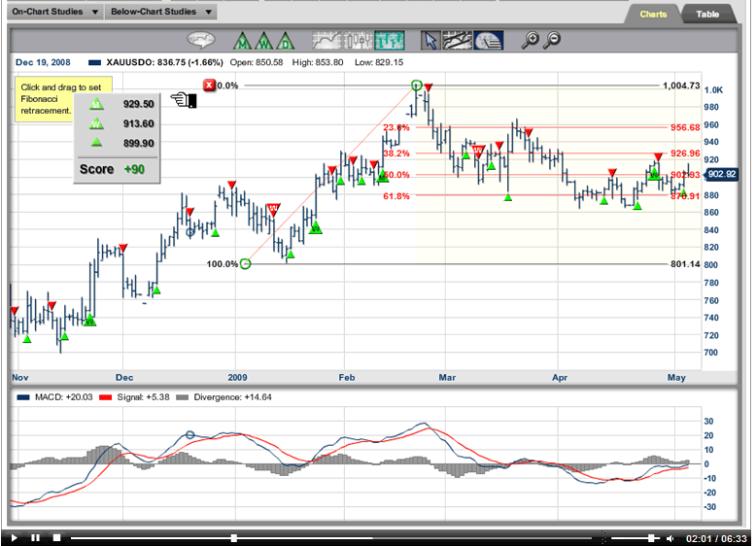The image size is (756, 546).
Task: Click the Signal: +5.38 readout
Action: point(143,397)
